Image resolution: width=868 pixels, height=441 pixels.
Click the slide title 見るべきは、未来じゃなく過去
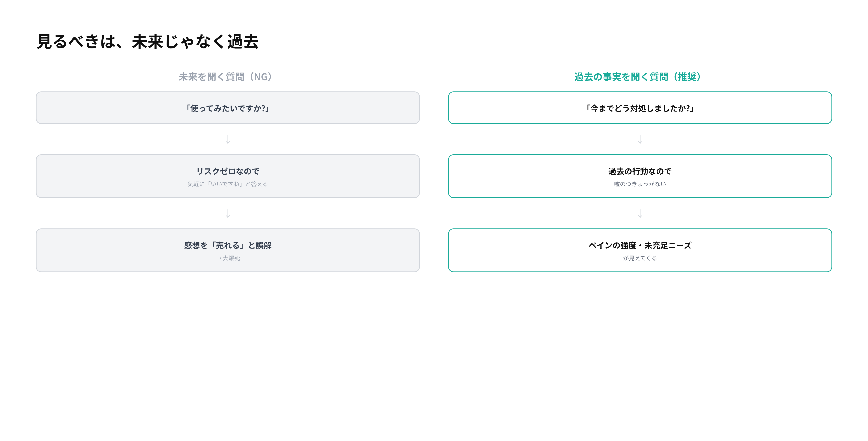(x=147, y=42)
